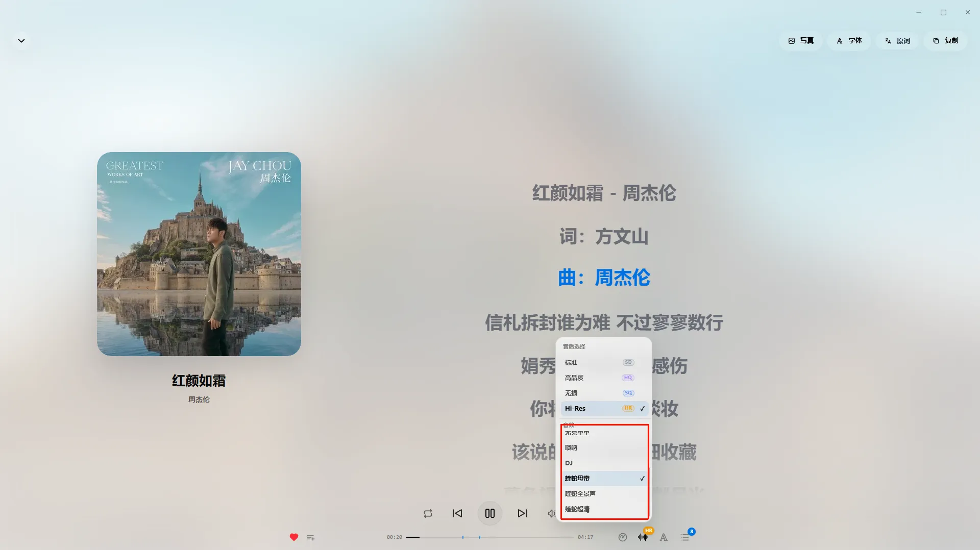Open the 写真 photo view

pos(801,41)
